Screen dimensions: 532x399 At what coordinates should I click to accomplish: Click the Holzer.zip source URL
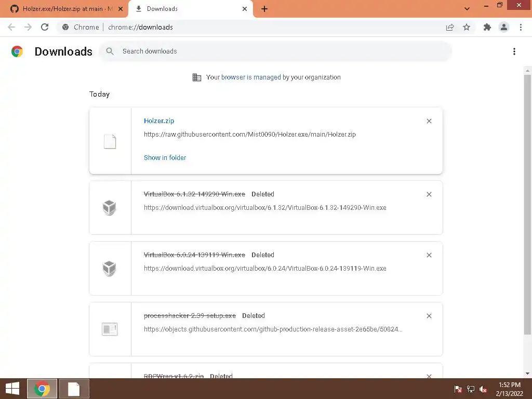(250, 135)
